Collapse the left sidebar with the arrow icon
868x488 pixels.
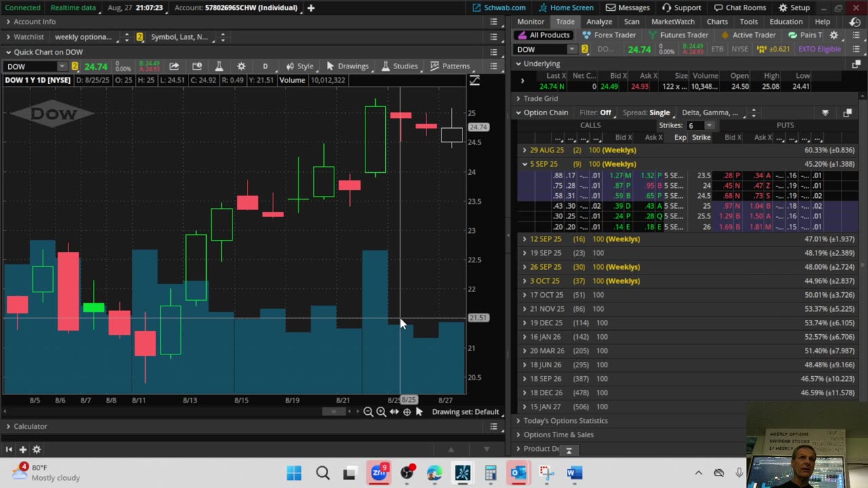tap(9, 449)
